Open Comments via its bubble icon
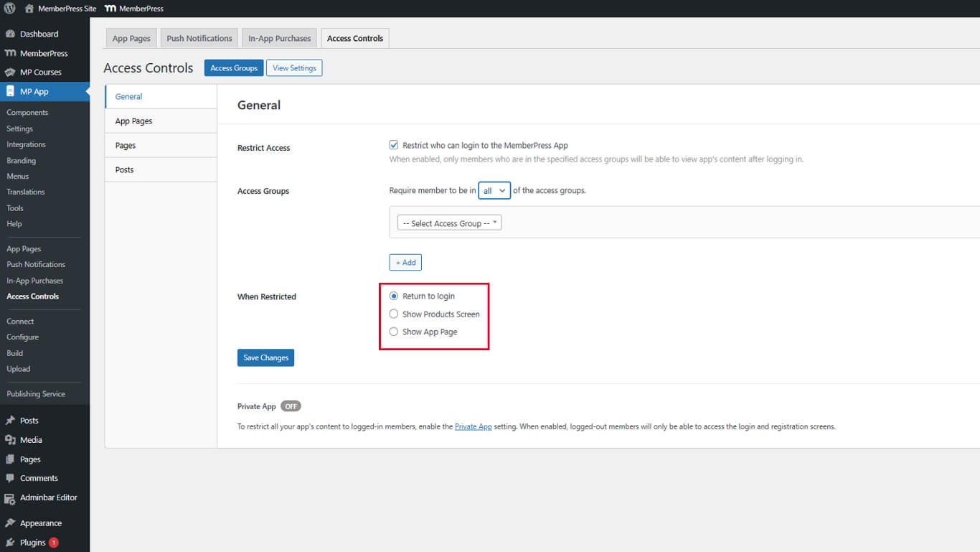Viewport: 980px width, 552px height. 10,478
